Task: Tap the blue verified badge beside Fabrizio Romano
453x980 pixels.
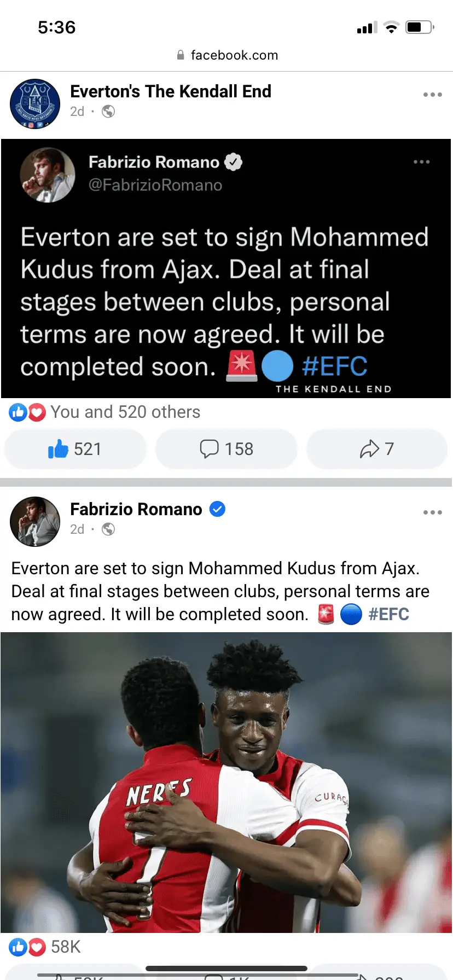Action: [218, 509]
